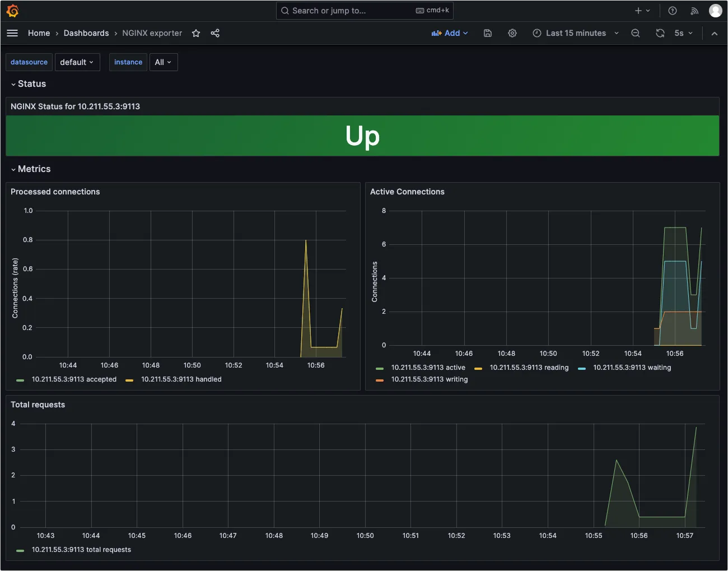728x571 pixels.
Task: Open dashboard settings gear icon
Action: click(512, 33)
